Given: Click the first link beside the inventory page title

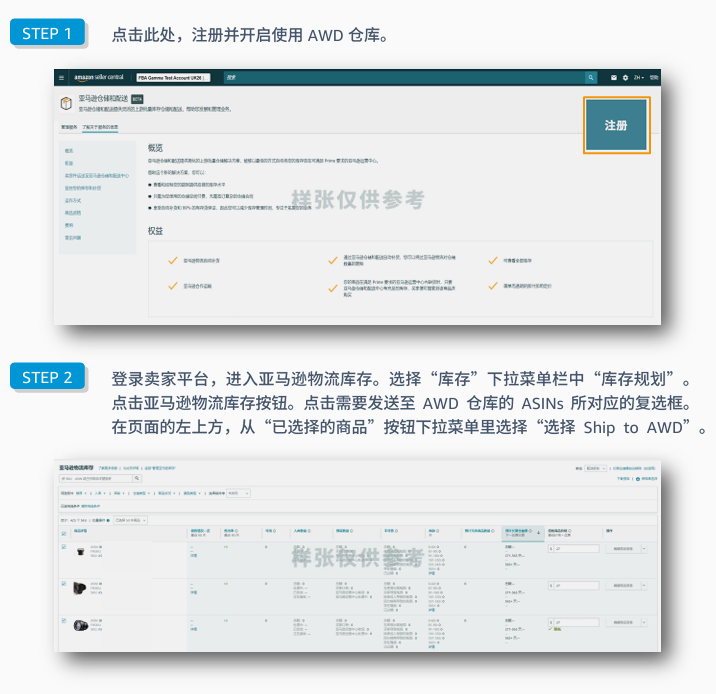Looking at the screenshot, I should coord(108,468).
